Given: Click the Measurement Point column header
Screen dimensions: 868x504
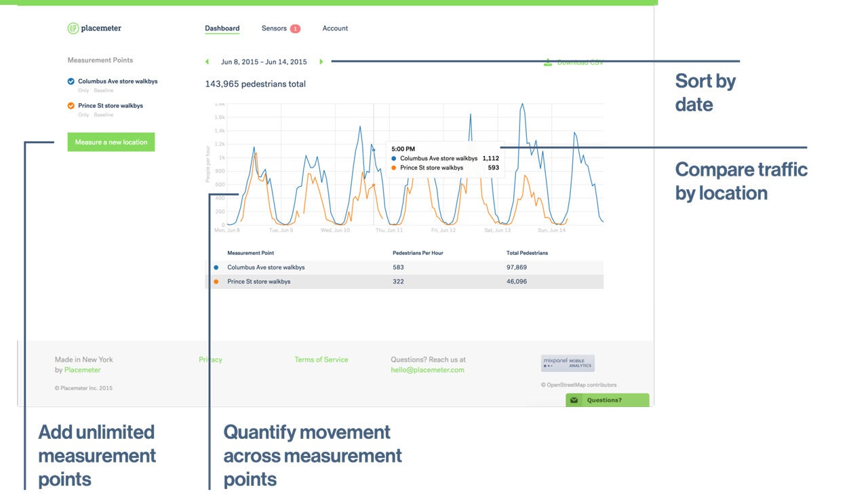Looking at the screenshot, I should [251, 253].
